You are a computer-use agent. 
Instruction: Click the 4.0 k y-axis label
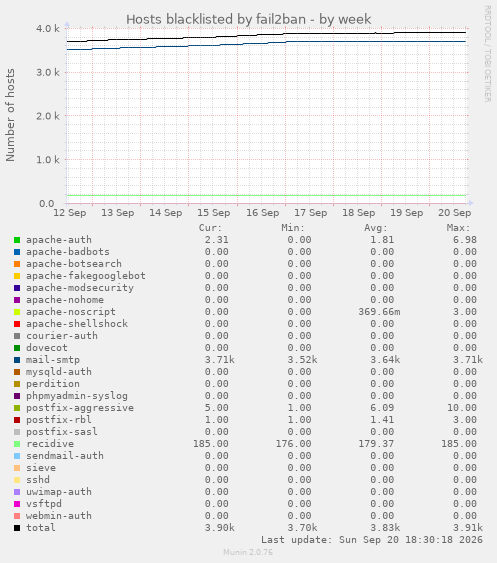click(x=48, y=28)
